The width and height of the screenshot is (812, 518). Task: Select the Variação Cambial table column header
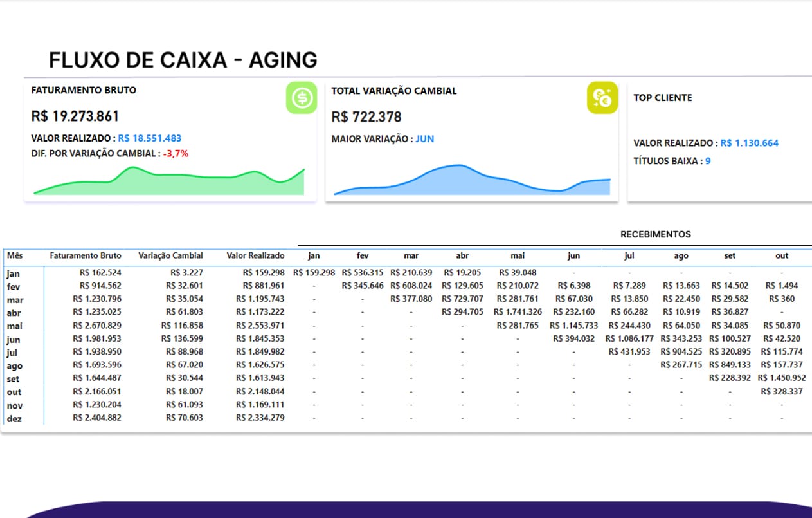170,255
